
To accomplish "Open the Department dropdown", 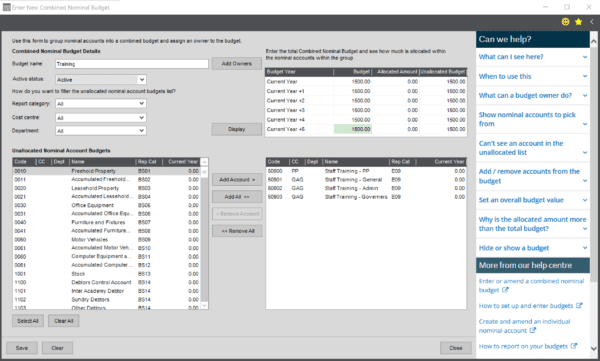I will [x=101, y=131].
